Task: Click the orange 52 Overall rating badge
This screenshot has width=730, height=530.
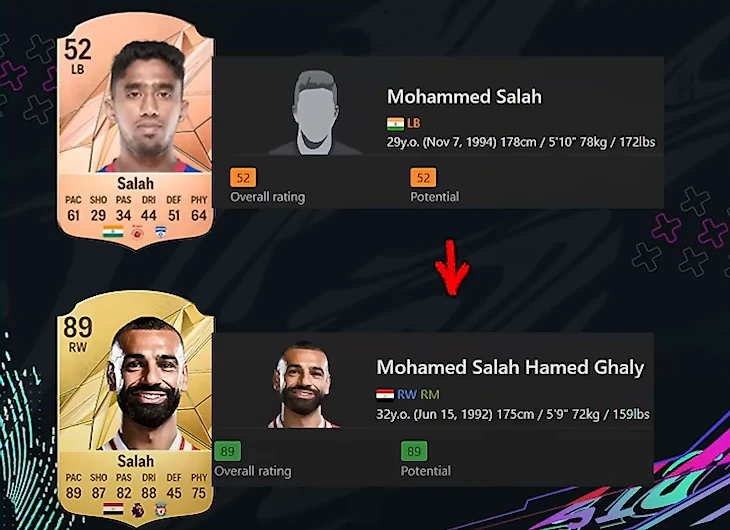Action: pyautogui.click(x=243, y=177)
